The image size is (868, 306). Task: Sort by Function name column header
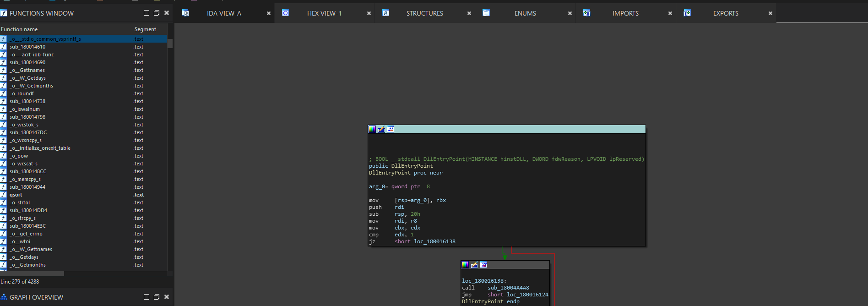tap(19, 29)
